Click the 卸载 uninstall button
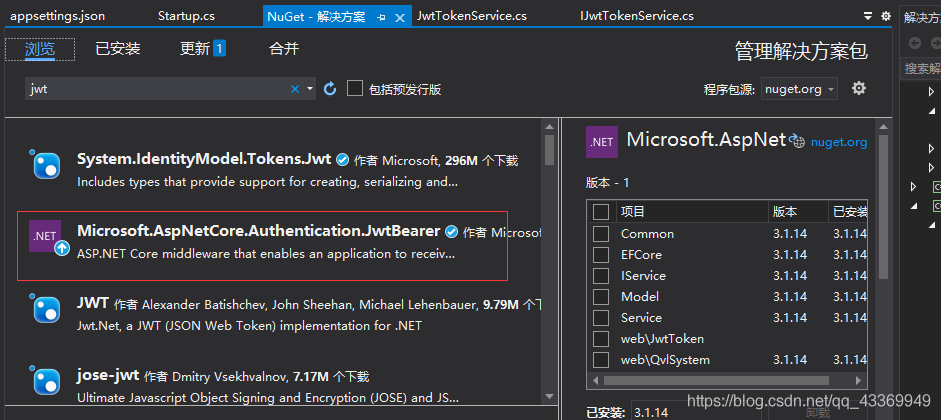Image resolution: width=941 pixels, height=420 pixels. pyautogui.click(x=817, y=413)
